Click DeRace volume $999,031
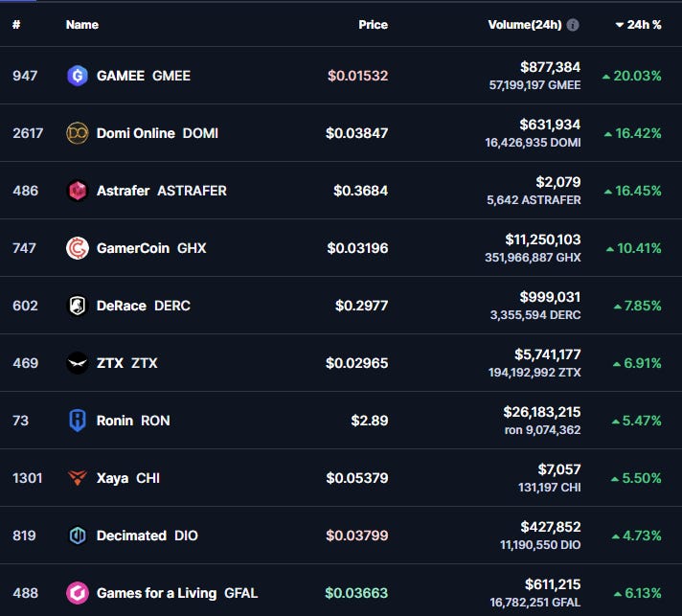Viewport: 682px width, 616px height. click(550, 297)
